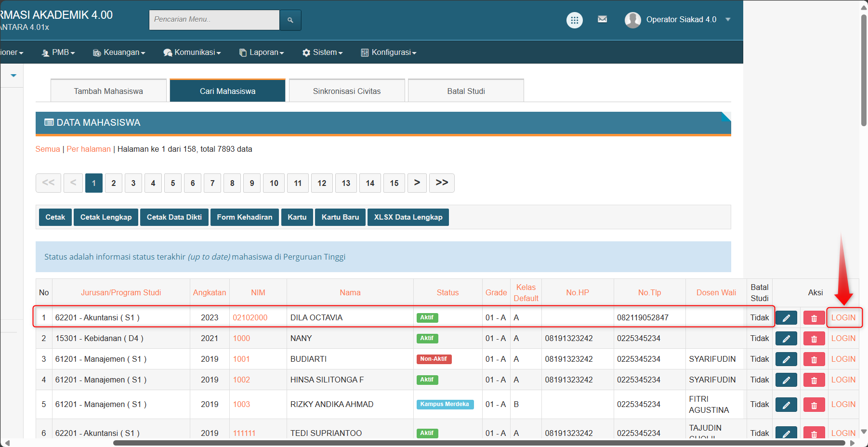Expand the Konfigurasi menu
This screenshot has height=447, width=868.
pyautogui.click(x=389, y=53)
